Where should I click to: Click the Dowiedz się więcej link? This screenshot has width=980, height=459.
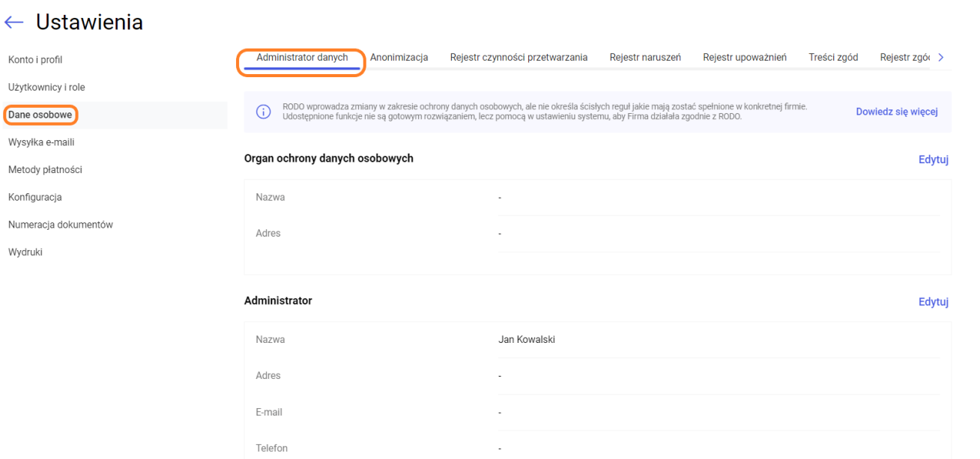tap(897, 112)
